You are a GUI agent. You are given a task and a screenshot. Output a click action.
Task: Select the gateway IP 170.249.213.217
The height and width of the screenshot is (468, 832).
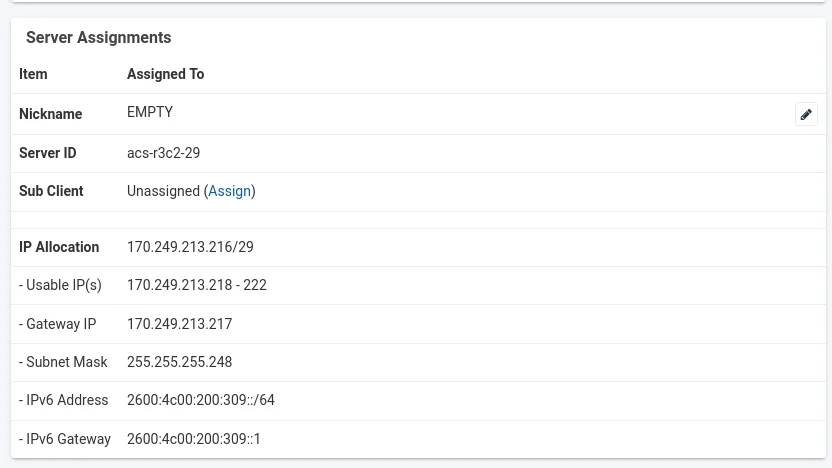click(179, 324)
